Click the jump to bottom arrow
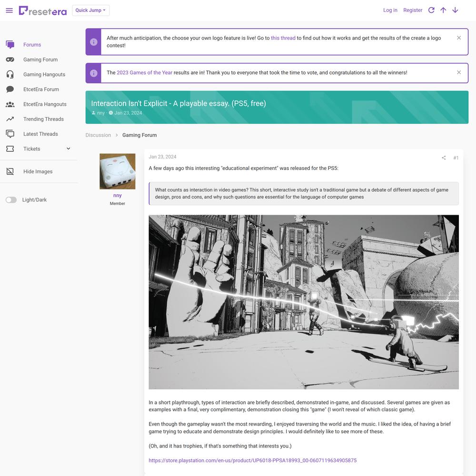This screenshot has height=476, width=476. [455, 10]
